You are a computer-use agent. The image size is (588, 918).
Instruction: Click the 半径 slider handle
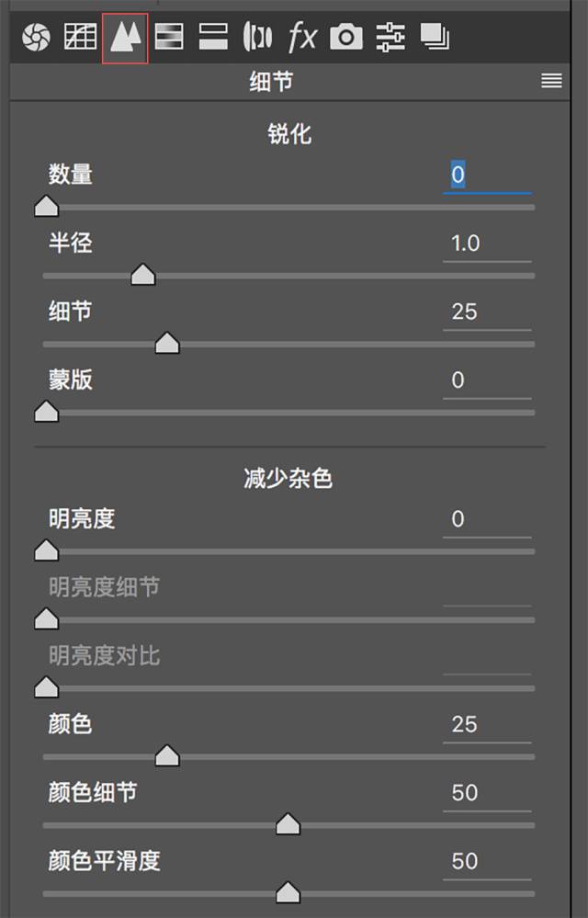pyautogui.click(x=143, y=275)
